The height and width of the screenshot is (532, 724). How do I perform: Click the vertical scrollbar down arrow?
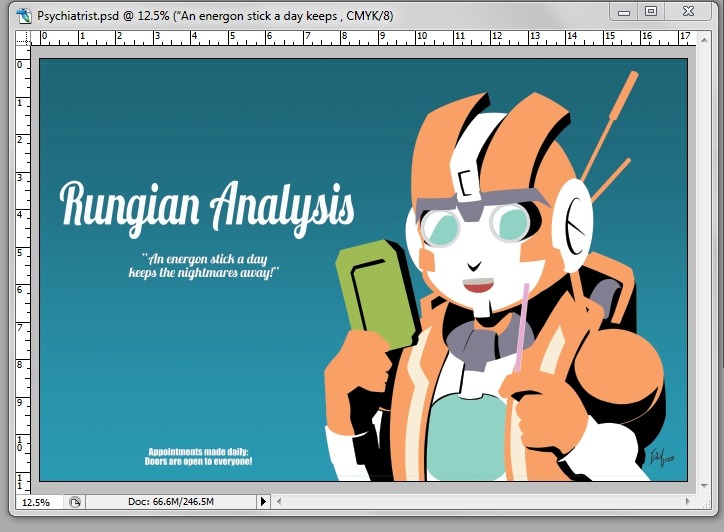click(x=704, y=486)
